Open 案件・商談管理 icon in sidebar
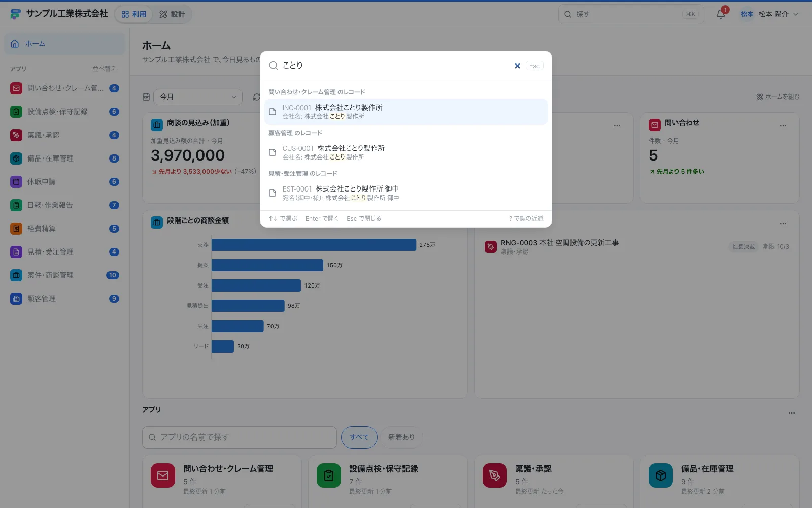 pyautogui.click(x=16, y=275)
